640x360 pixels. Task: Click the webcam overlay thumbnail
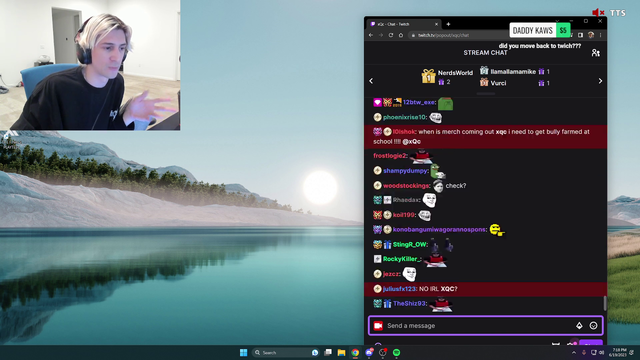(90, 65)
